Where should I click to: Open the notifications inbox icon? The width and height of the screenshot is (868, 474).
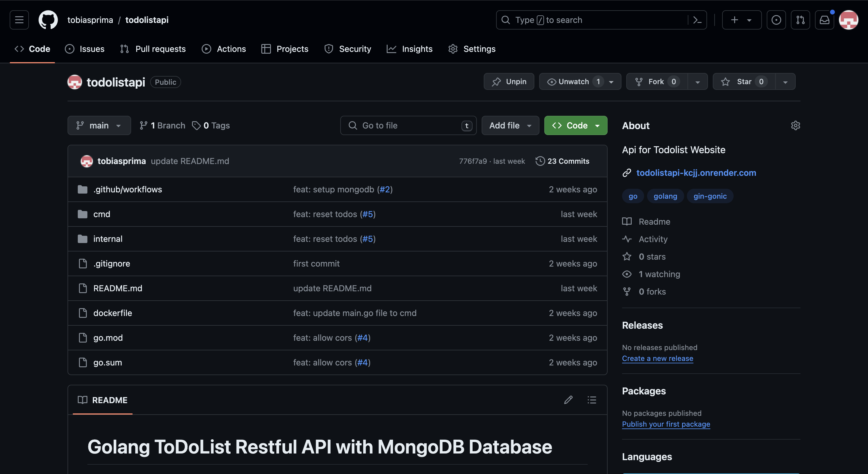click(824, 20)
